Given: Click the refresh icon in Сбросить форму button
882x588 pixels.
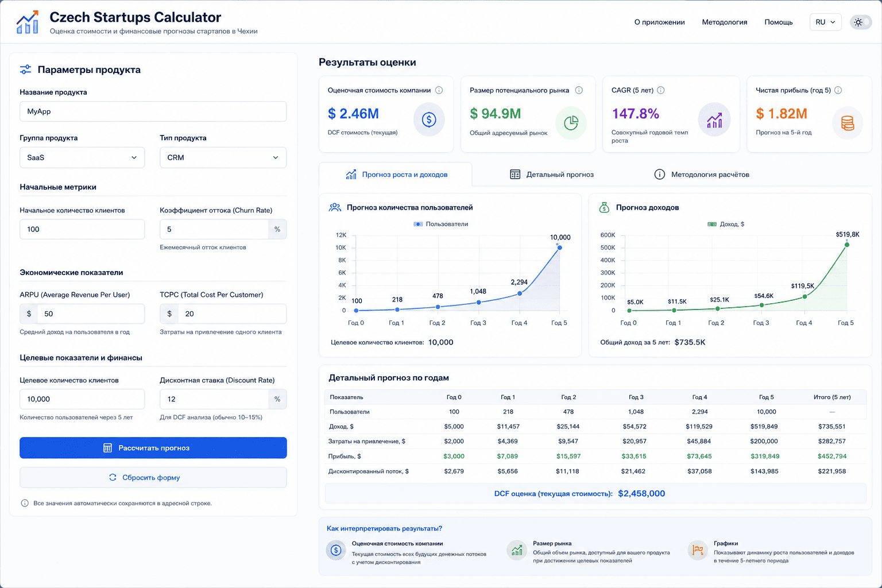Looking at the screenshot, I should pyautogui.click(x=113, y=477).
